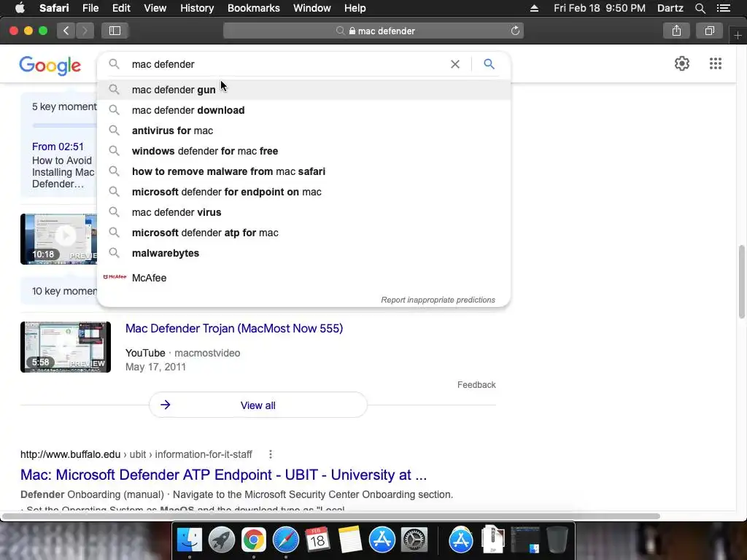The width and height of the screenshot is (747, 560).
Task: Click the horizontal scrollbar at page bottom
Action: [x=331, y=516]
